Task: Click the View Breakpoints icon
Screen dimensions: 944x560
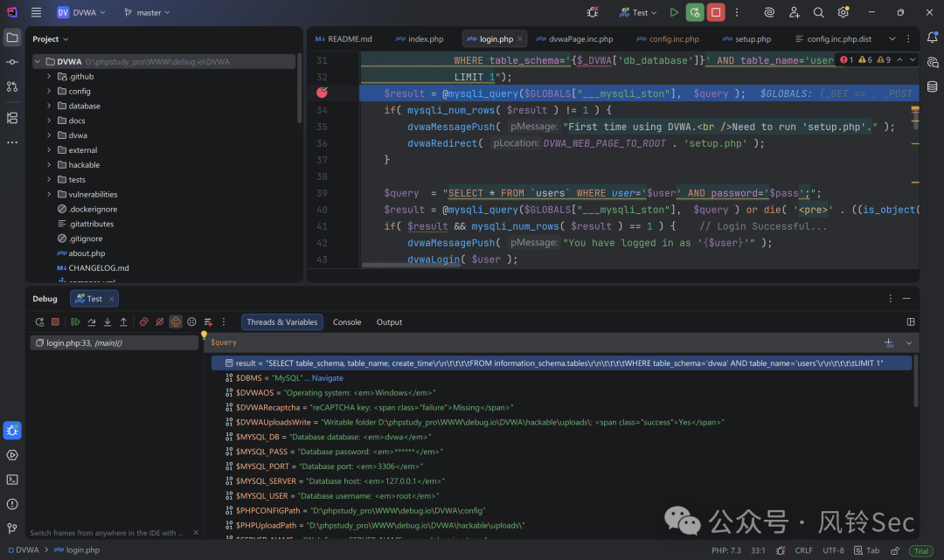Action: pos(143,321)
